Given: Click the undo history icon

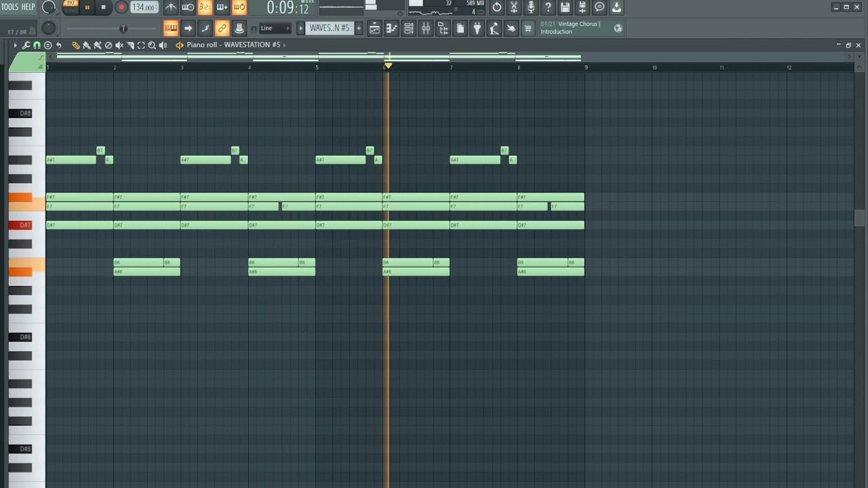Looking at the screenshot, I should [x=497, y=7].
